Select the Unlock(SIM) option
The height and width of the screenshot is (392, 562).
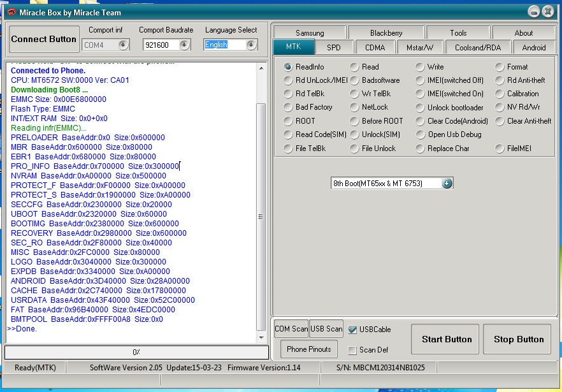pos(354,134)
